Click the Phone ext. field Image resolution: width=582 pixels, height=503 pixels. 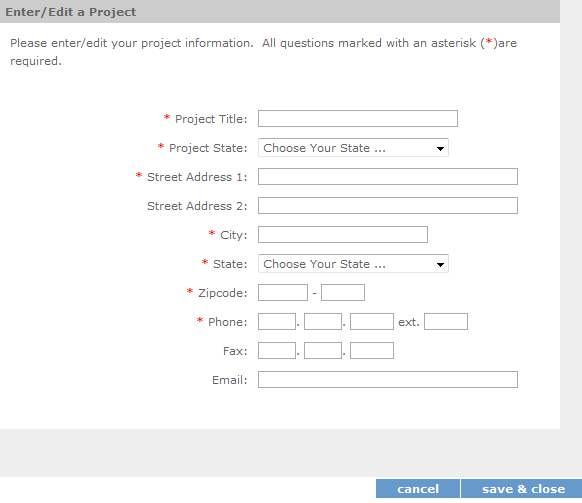point(446,321)
